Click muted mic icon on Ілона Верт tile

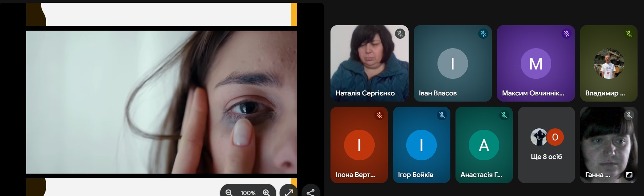[x=379, y=115]
